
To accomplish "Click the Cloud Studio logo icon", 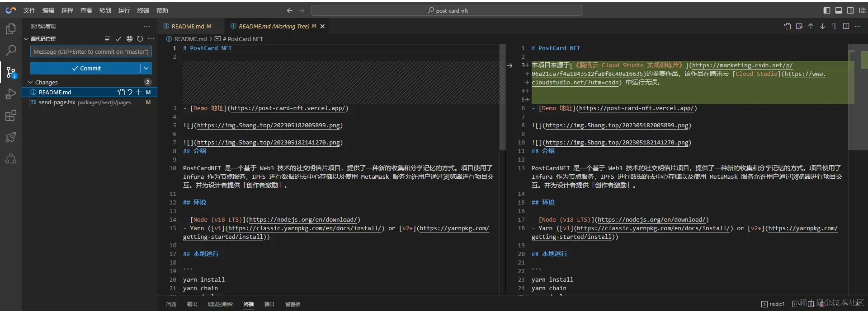I will (x=10, y=10).
